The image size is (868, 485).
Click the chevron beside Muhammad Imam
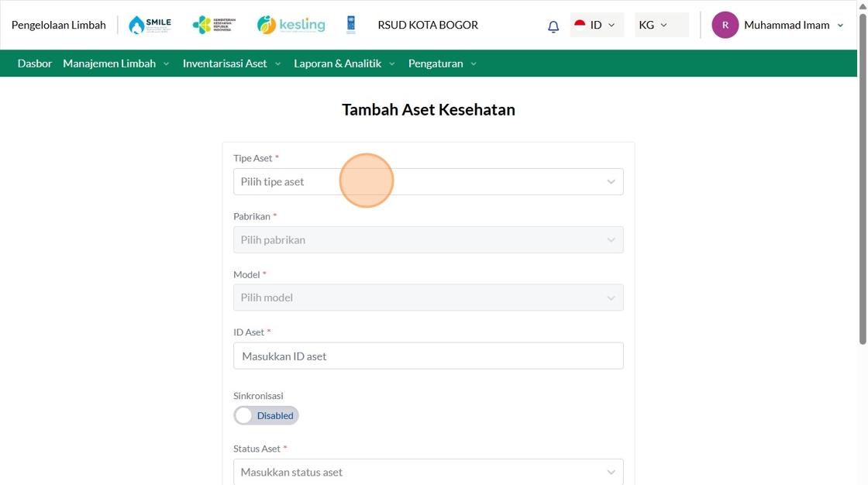pos(841,26)
